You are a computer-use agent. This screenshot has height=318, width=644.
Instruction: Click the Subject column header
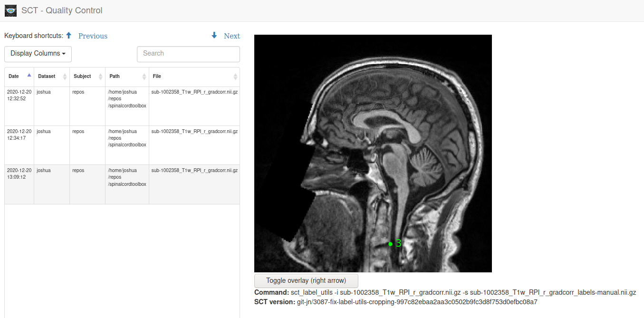click(87, 77)
